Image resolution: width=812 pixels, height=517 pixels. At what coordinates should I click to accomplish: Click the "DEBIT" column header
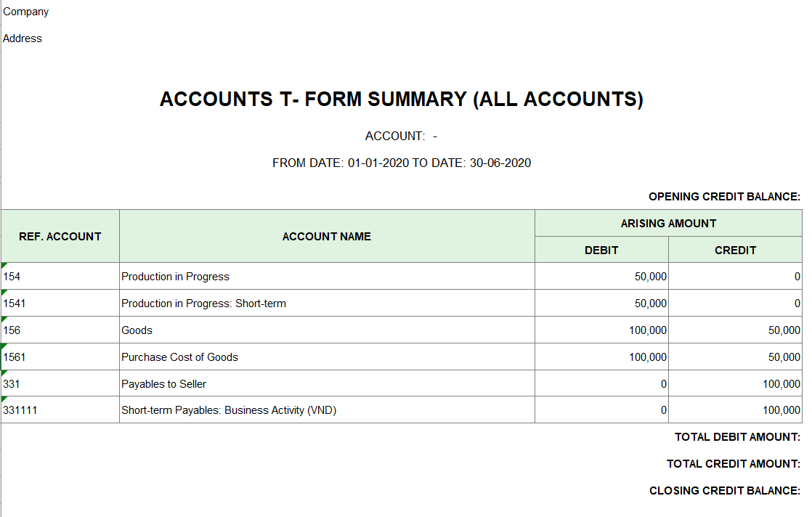coord(601,251)
